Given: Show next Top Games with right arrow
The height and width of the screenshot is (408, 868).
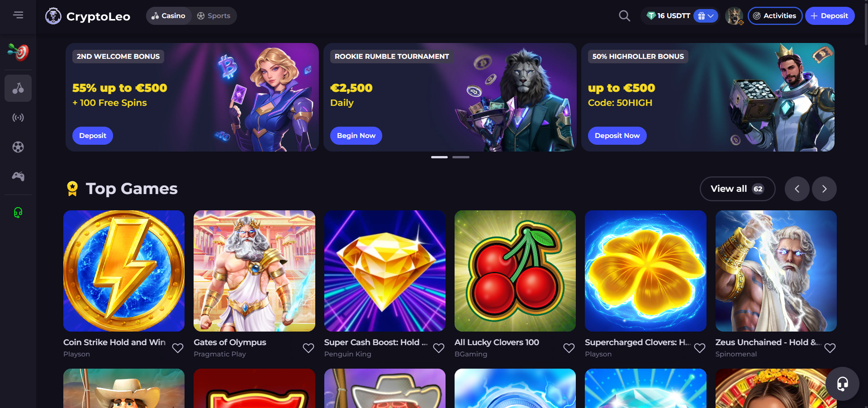Looking at the screenshot, I should click(824, 189).
